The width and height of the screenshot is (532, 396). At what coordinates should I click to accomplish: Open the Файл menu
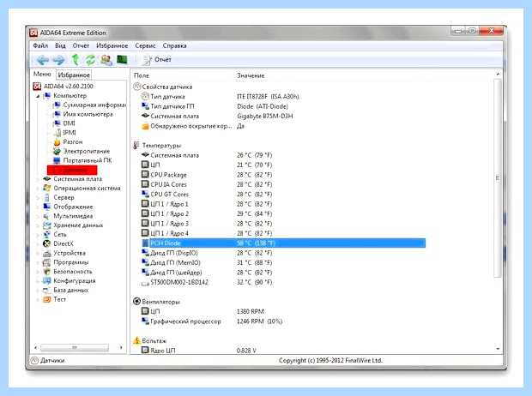pyautogui.click(x=40, y=45)
